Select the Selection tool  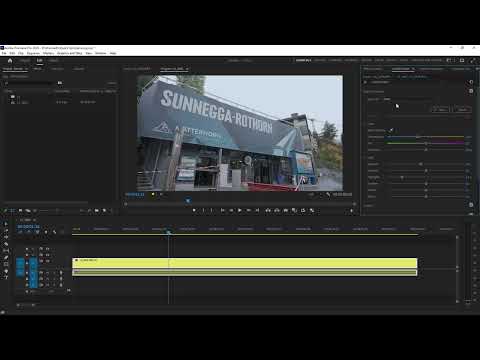pyautogui.click(x=6, y=224)
